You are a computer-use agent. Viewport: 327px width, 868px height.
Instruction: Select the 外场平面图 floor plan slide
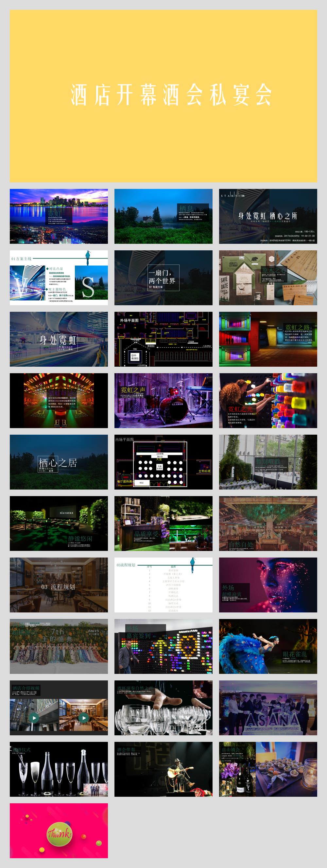[163, 339]
